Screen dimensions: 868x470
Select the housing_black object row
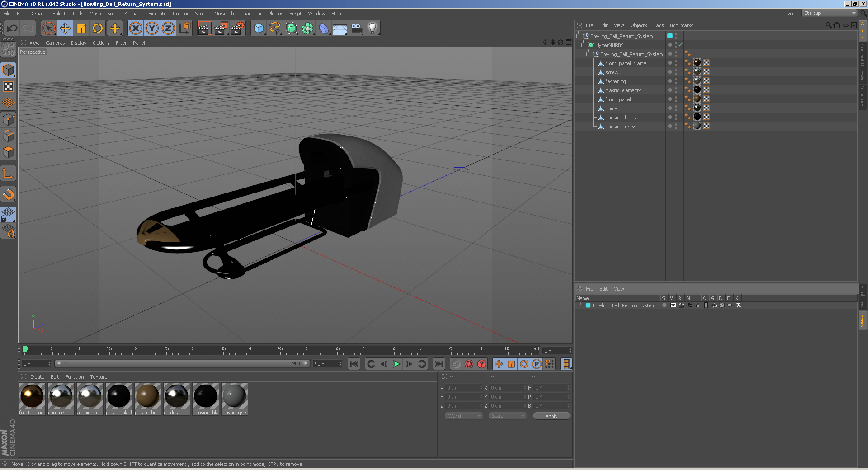[x=620, y=117]
